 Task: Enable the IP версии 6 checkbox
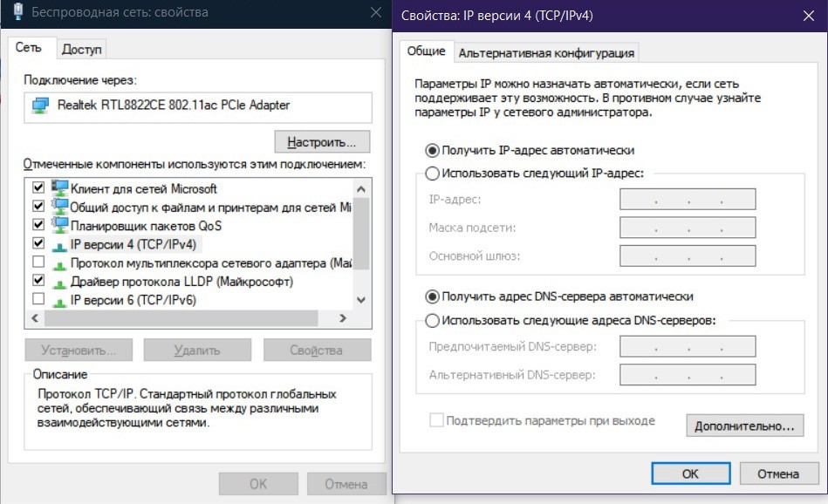pyautogui.click(x=38, y=299)
